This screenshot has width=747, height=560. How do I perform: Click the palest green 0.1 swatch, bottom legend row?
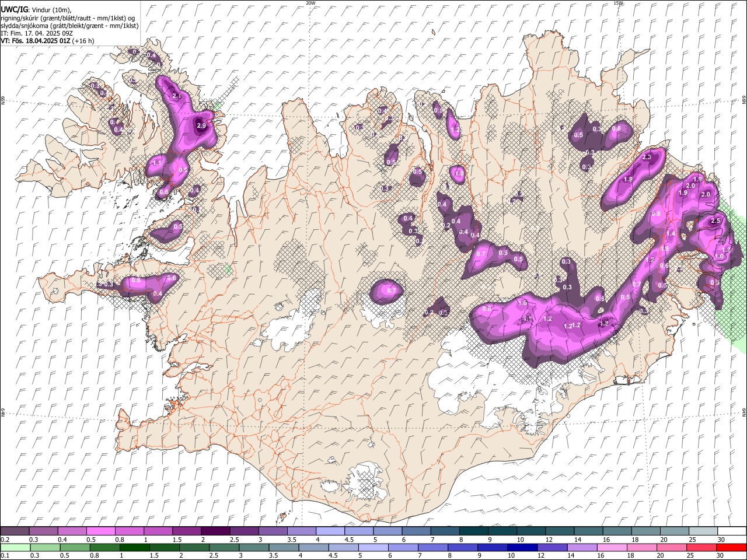tap(15, 548)
